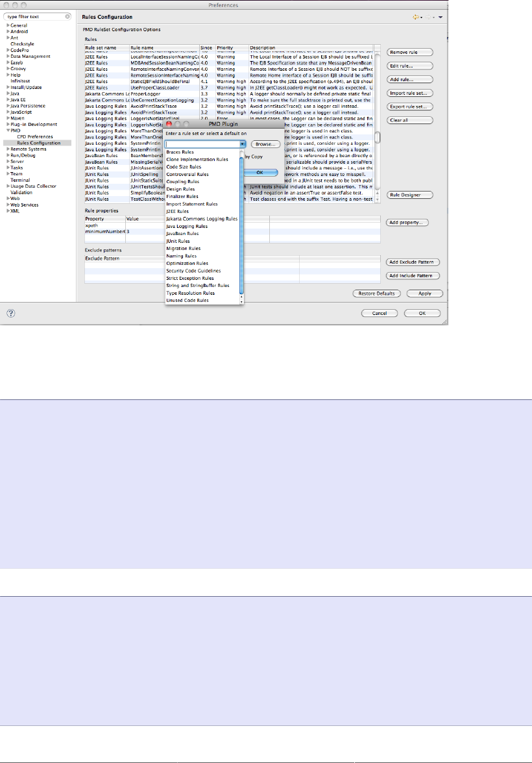The width and height of the screenshot is (532, 763).
Task: Expand the Android tree node
Action: click(x=8, y=31)
